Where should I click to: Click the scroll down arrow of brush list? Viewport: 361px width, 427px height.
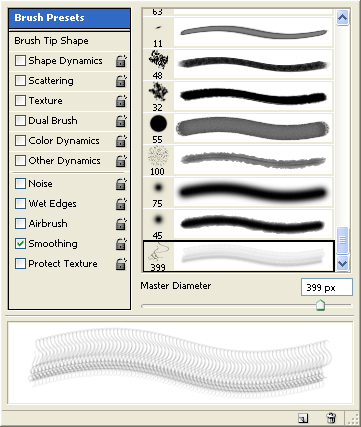tap(343, 263)
